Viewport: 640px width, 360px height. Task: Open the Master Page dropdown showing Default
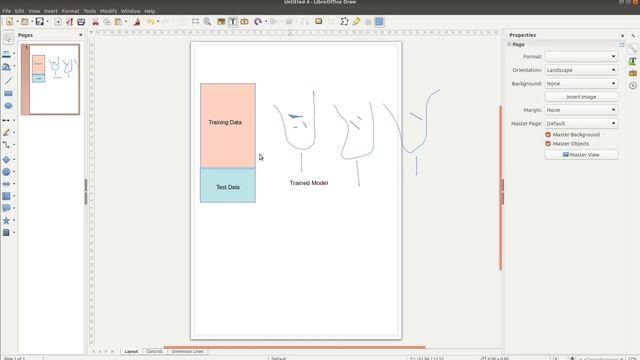pyautogui.click(x=581, y=124)
